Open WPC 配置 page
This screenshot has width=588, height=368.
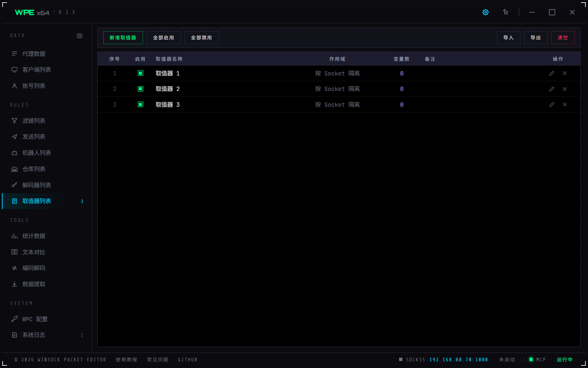click(47, 319)
